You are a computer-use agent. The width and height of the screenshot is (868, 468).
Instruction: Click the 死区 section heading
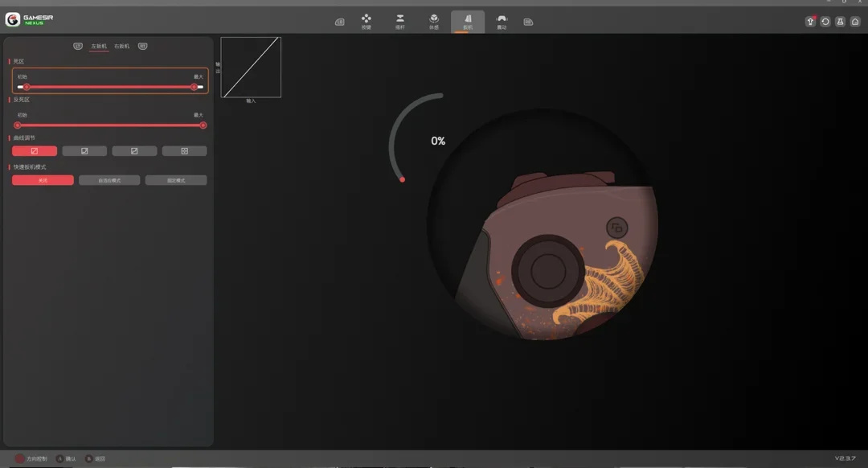click(x=18, y=61)
